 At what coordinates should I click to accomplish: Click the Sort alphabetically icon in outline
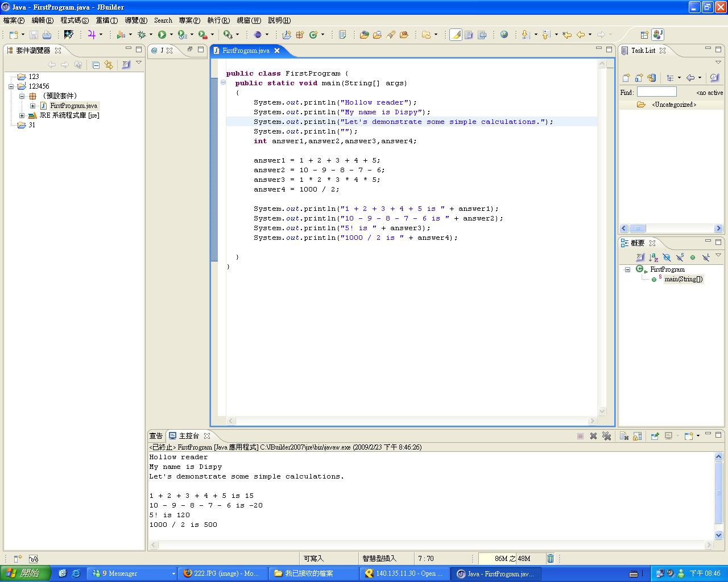point(653,257)
